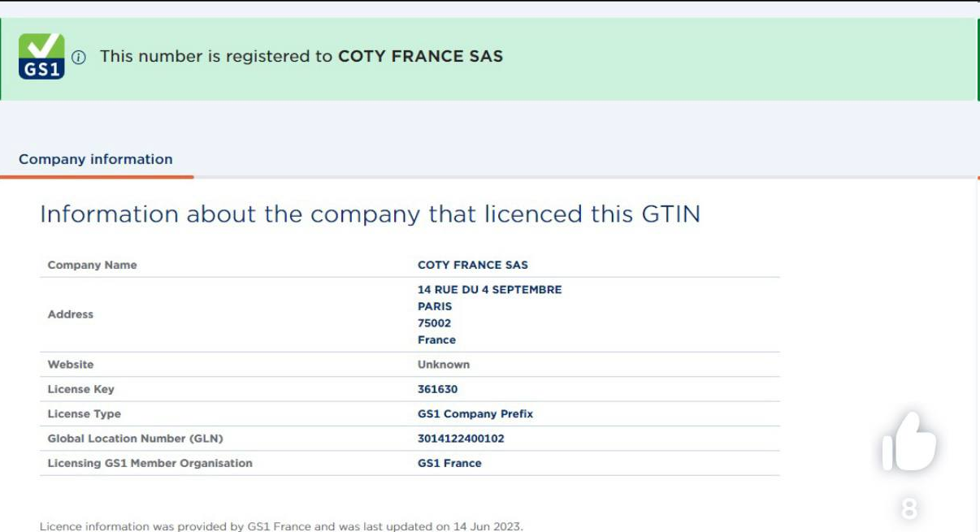Select the city PARIS in the address
Viewport: 980px width, 532px height.
(x=435, y=306)
